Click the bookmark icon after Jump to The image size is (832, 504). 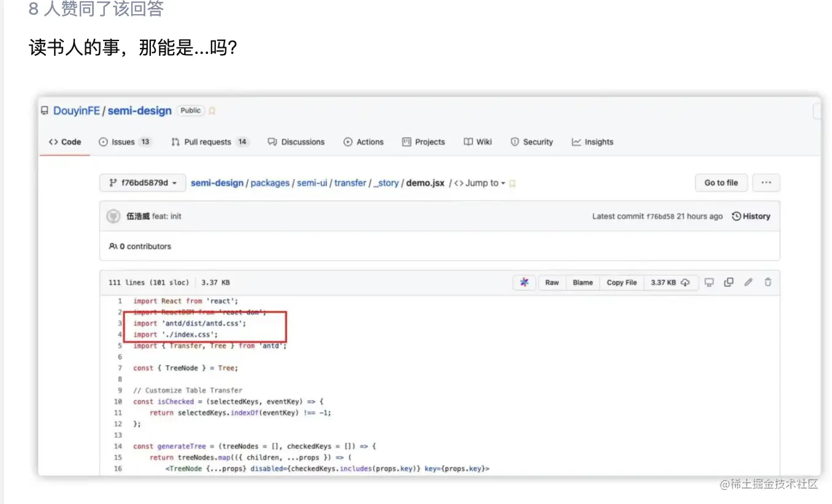click(x=512, y=183)
